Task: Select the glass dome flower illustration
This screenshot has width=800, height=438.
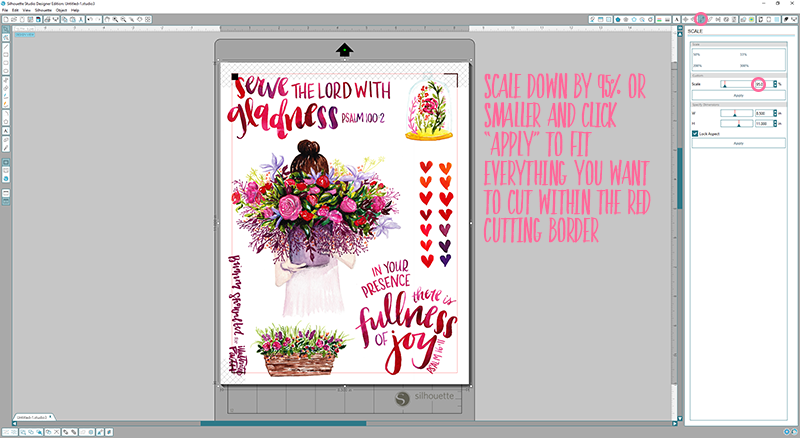Action: (x=429, y=108)
